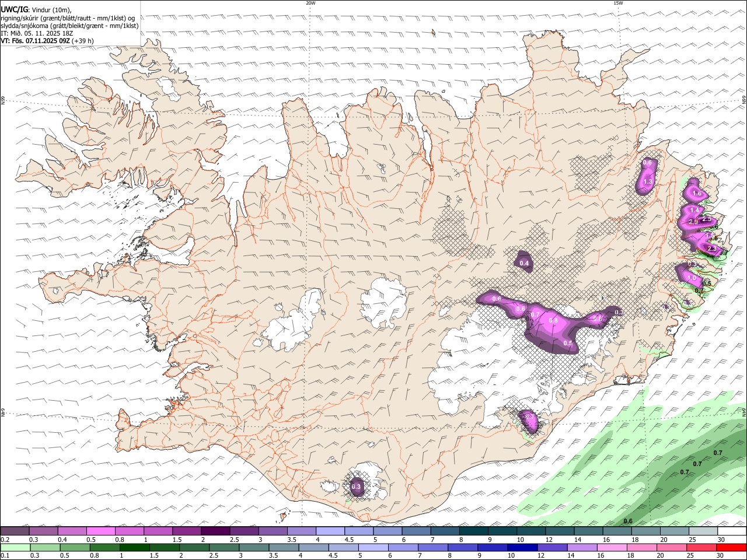
Task: Click the '0.6' rain value over the southern sea
Action: pos(628,521)
